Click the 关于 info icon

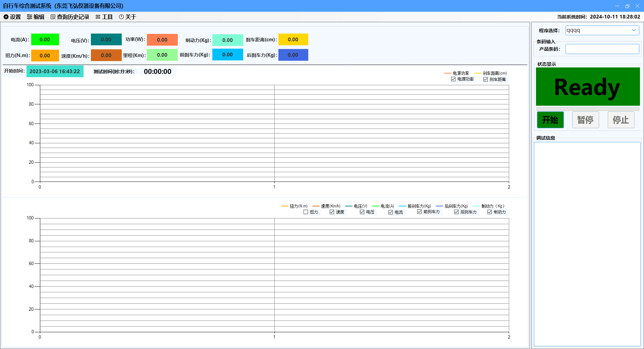(121, 17)
